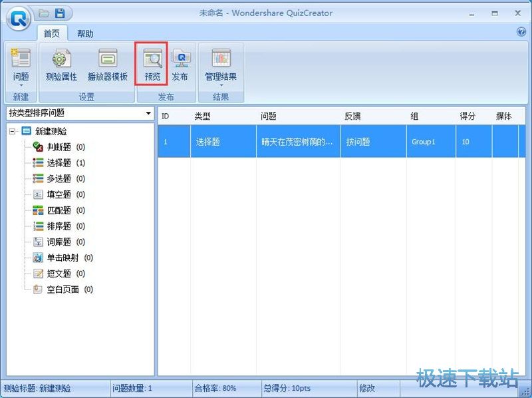Viewport: 532px width, 398px height.
Task: Click the 总得分: 10pts status entry
Action: click(x=287, y=388)
